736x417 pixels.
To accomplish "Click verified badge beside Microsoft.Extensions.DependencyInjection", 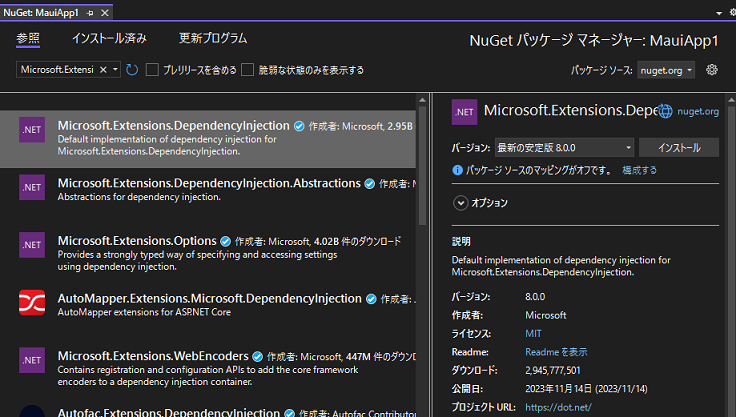I will (x=299, y=126).
